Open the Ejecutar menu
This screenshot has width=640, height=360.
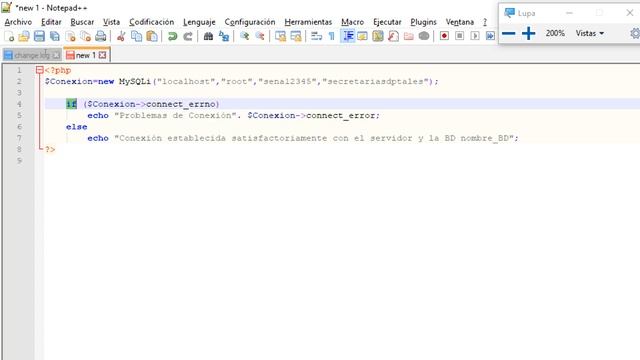387,22
